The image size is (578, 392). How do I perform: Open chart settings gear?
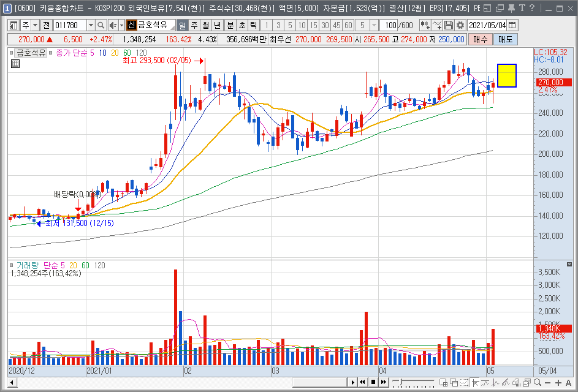pyautogui.click(x=460, y=26)
